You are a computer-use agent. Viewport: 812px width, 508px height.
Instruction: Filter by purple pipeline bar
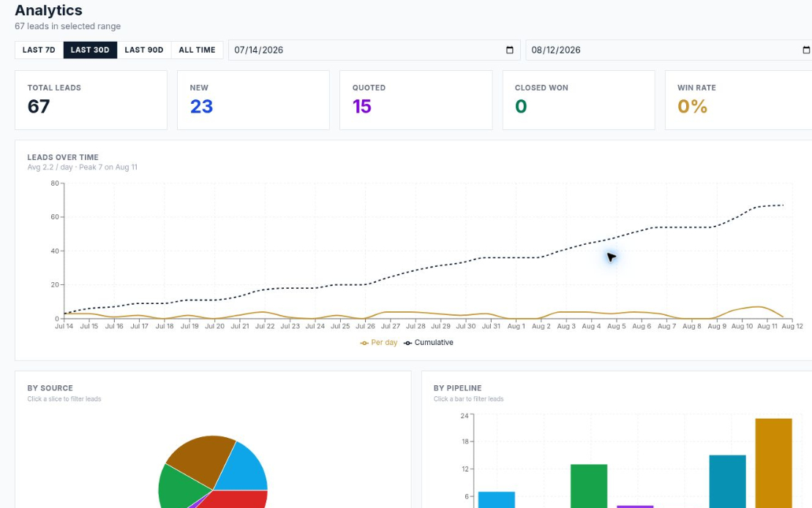pos(636,507)
